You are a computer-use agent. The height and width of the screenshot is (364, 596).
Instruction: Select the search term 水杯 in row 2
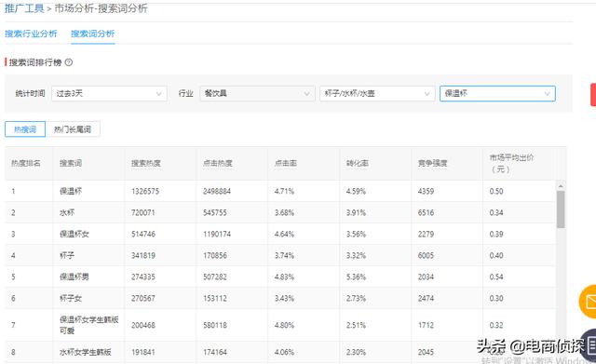pos(67,213)
